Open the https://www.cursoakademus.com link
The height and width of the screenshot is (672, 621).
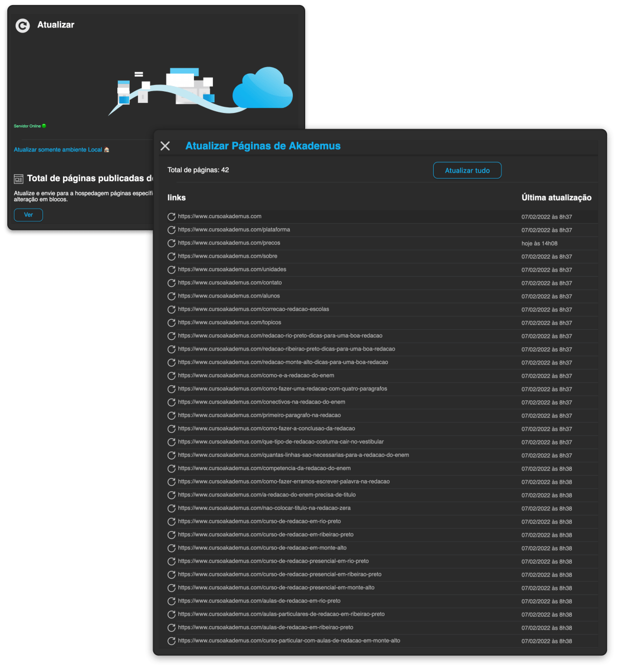(x=220, y=216)
